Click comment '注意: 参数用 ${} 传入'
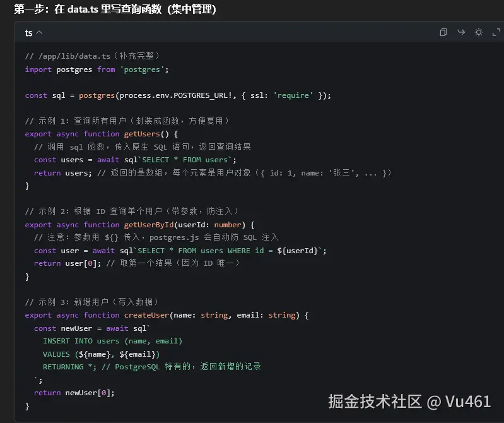504x423 pixels. 156,237
